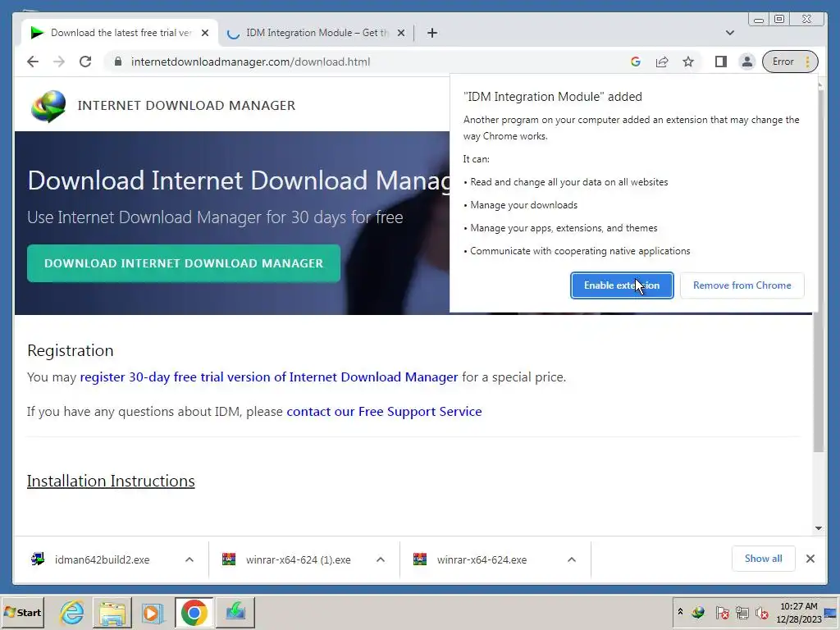Click the padlock site info icon
The width and height of the screenshot is (840, 630).
pyautogui.click(x=118, y=62)
